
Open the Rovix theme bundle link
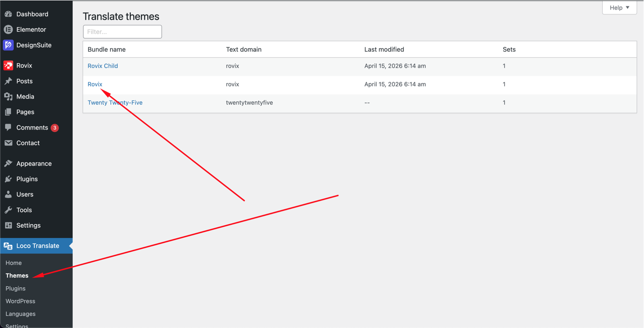[x=95, y=84]
